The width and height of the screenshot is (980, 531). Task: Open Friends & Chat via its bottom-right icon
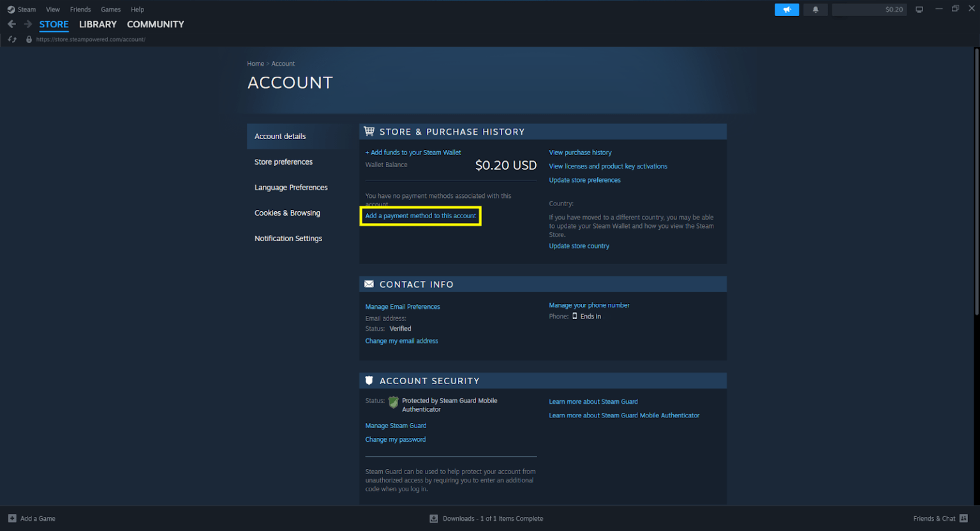click(962, 518)
